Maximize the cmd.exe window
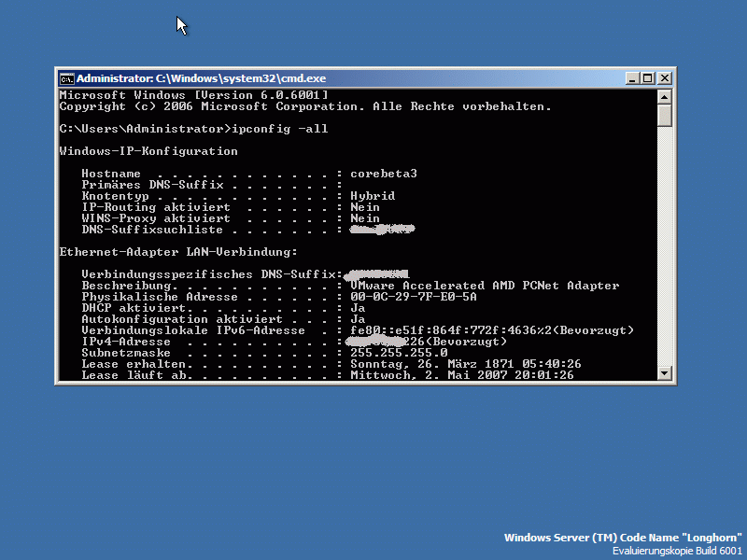 pos(648,78)
